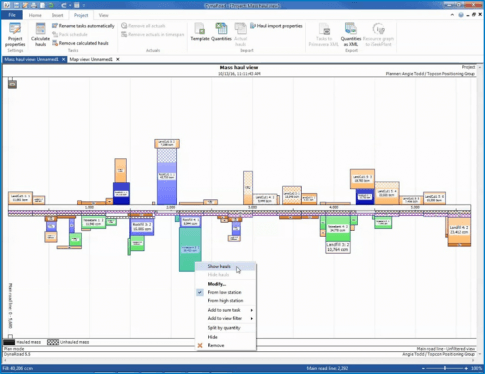Click Rename tasks automatically
The image size is (485, 374).
pyautogui.click(x=83, y=26)
